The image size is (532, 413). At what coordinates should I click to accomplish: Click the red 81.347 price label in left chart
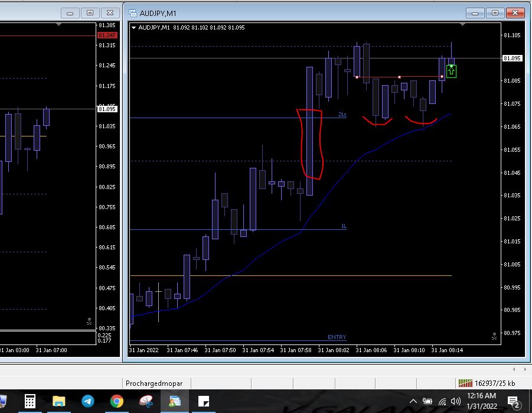pos(107,35)
